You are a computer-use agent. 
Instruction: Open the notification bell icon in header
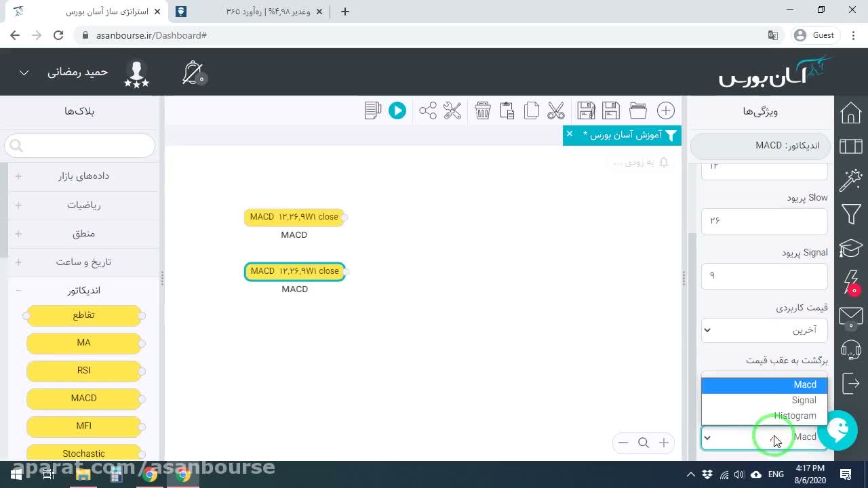coord(193,73)
